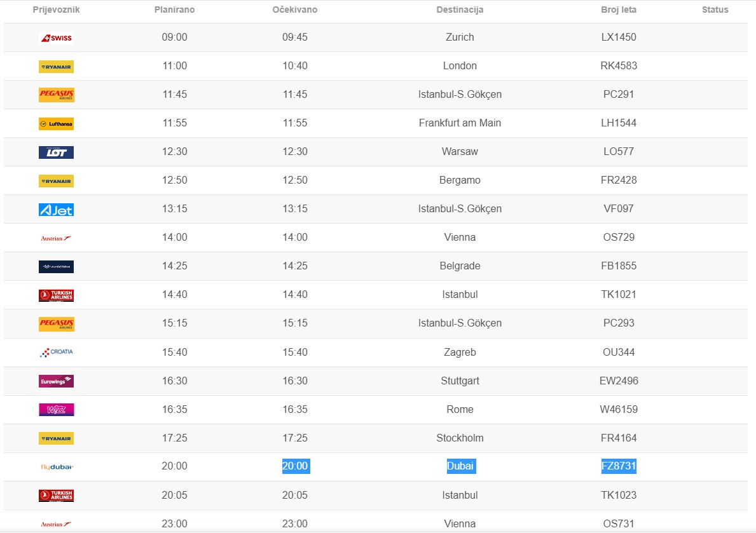Click the Croatia Airlines logo

point(56,352)
